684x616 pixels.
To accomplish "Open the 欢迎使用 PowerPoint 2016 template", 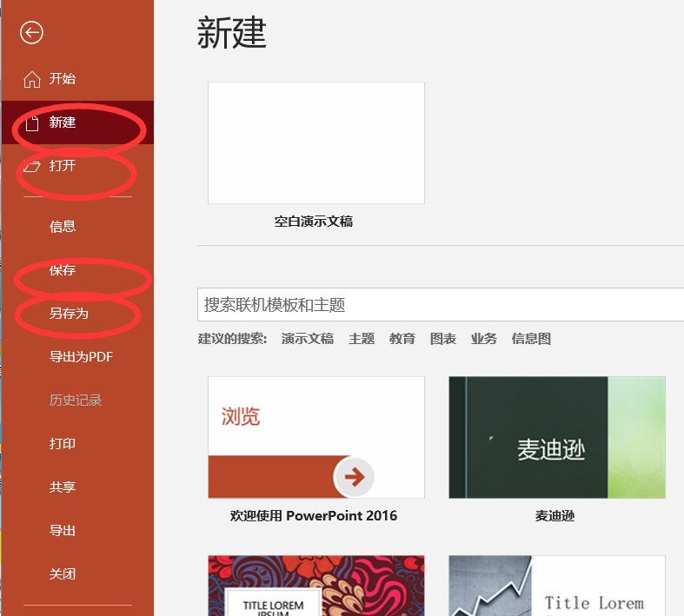I will (x=316, y=437).
